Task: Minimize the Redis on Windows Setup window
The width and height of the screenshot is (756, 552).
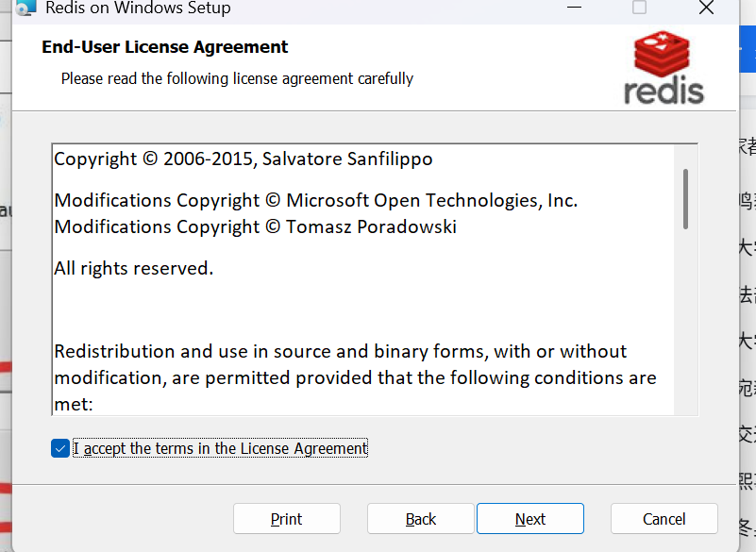Action: tap(574, 8)
